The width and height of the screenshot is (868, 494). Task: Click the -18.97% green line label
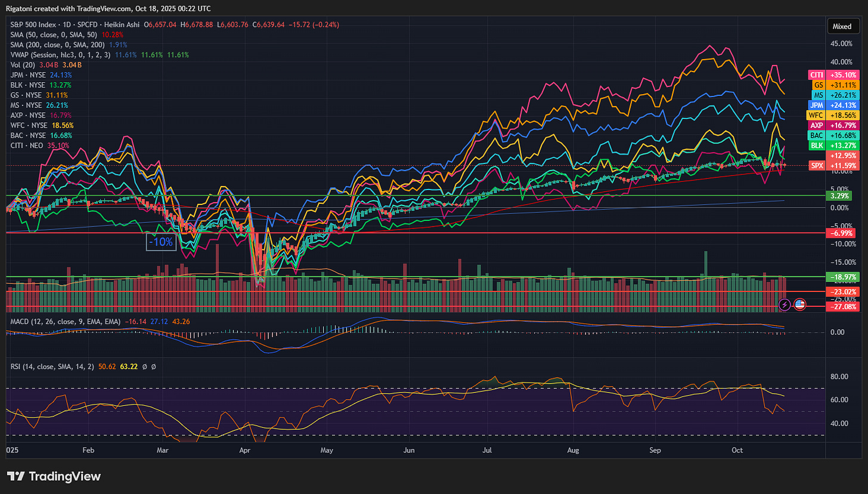coord(841,277)
